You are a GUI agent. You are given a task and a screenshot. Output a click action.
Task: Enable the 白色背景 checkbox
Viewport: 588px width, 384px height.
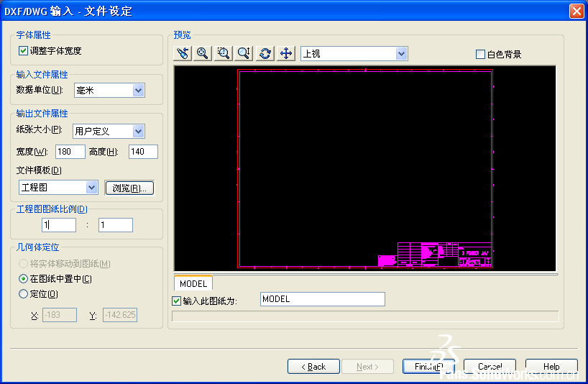click(x=480, y=55)
